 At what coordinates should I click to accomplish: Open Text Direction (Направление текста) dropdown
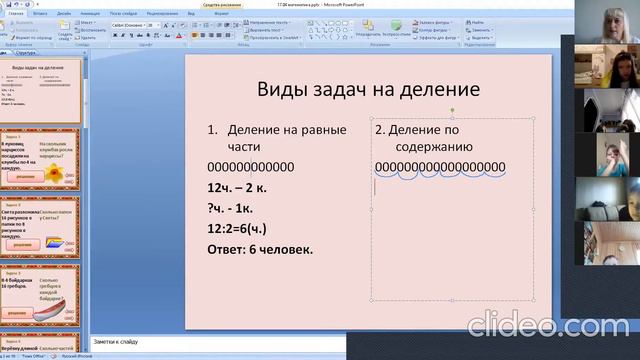click(x=267, y=22)
